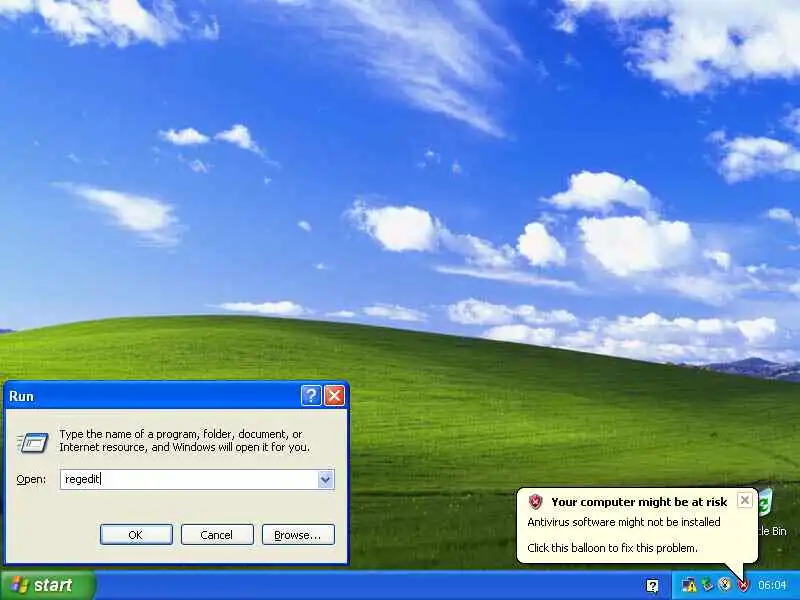
Task: Close the Run dialog with red X
Action: [x=335, y=395]
